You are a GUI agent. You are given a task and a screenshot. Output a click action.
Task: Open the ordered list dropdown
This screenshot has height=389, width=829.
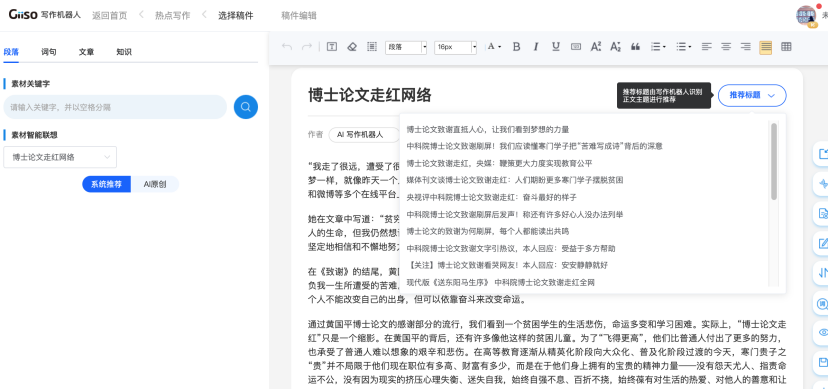point(658,47)
